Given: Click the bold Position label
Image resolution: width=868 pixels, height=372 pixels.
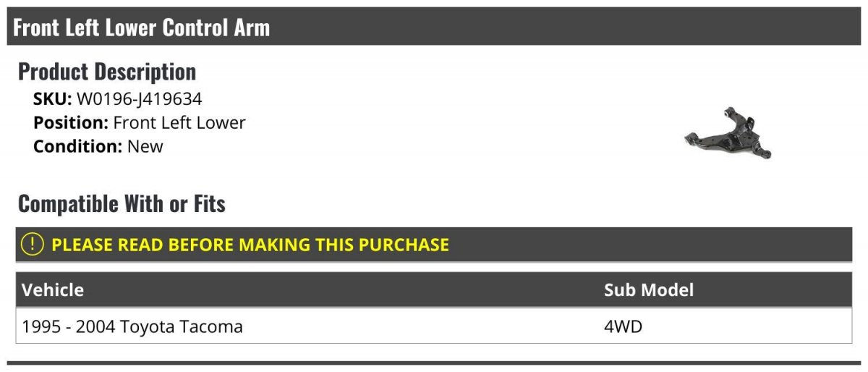Looking at the screenshot, I should (71, 122).
